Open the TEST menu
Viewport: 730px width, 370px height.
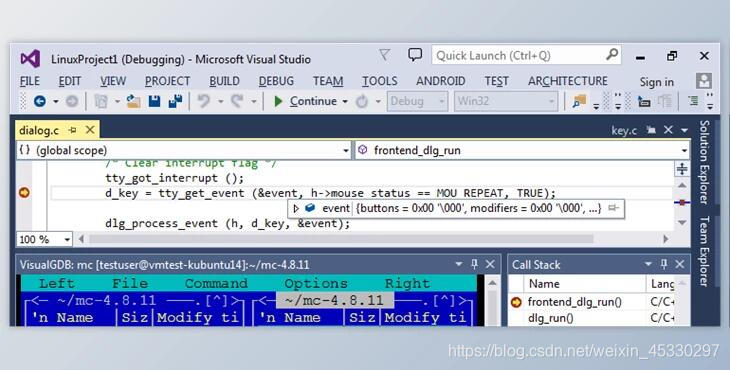496,81
